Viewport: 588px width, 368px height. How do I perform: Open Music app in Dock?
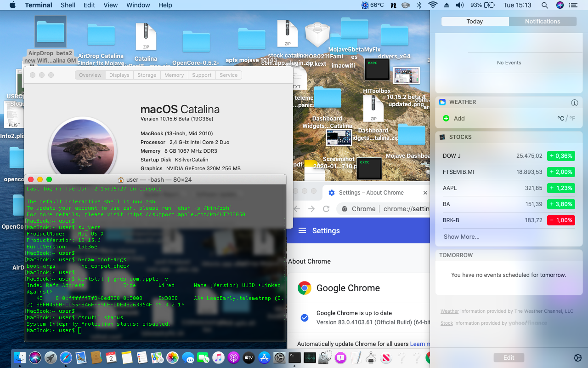click(x=218, y=357)
